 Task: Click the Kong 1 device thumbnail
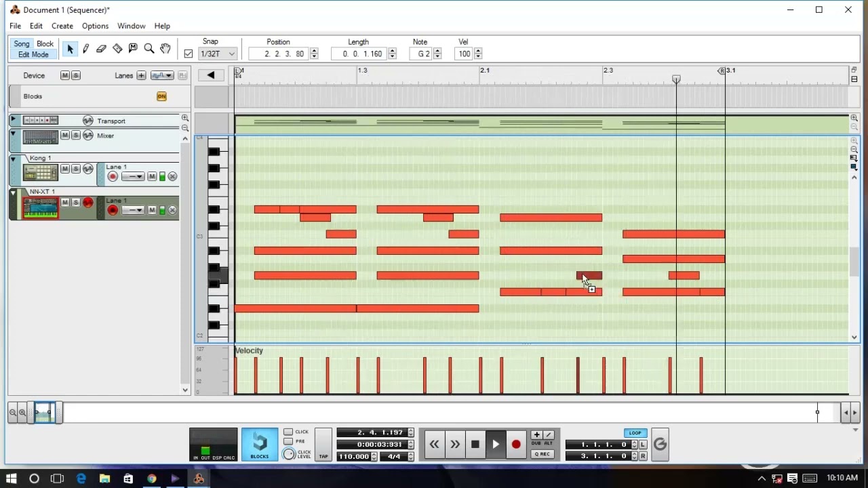coord(41,172)
